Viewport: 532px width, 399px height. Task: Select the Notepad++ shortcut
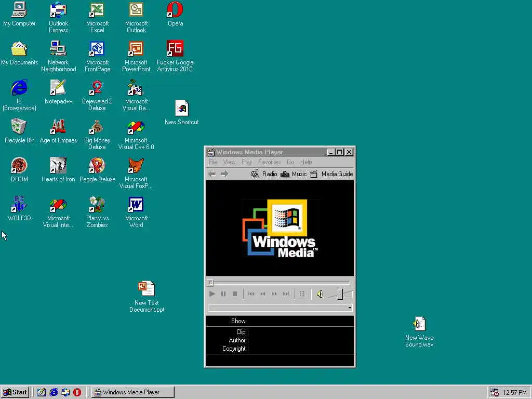tap(58, 92)
